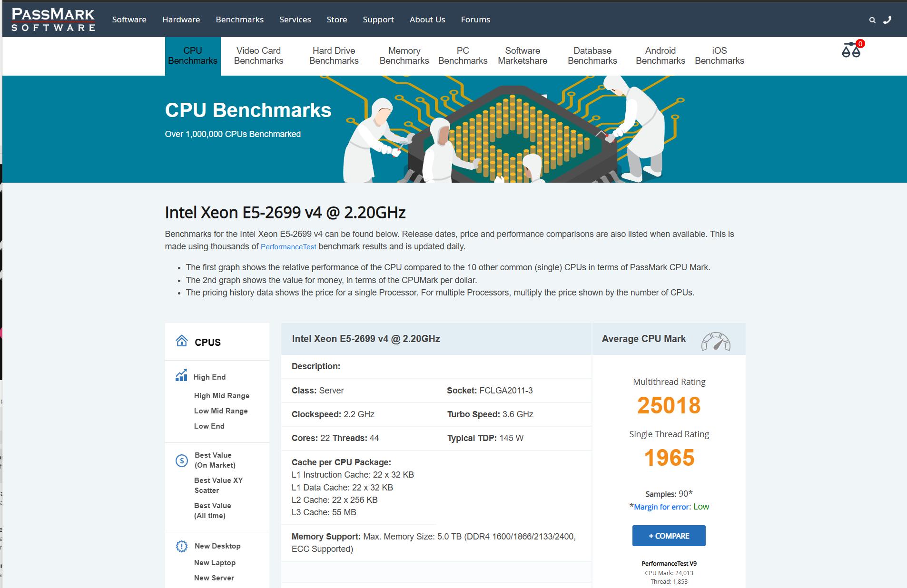
Task: Click the New Desktop badge icon
Action: tap(182, 546)
